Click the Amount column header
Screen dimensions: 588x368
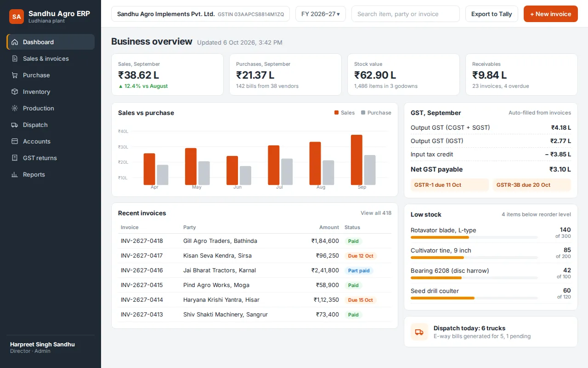329,227
